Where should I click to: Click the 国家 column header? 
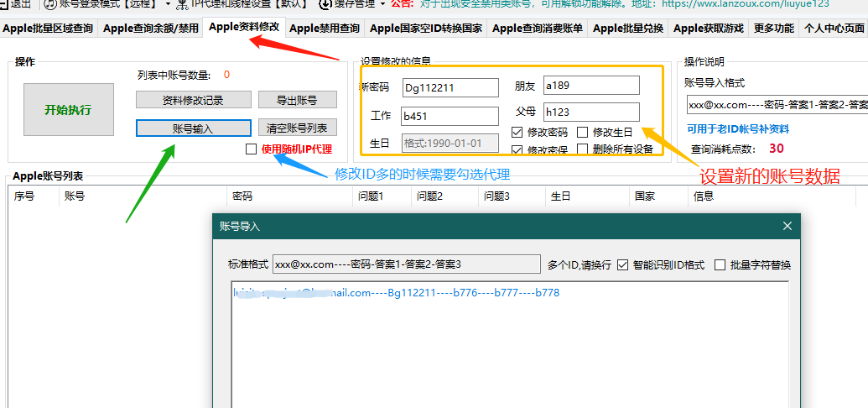(x=658, y=196)
